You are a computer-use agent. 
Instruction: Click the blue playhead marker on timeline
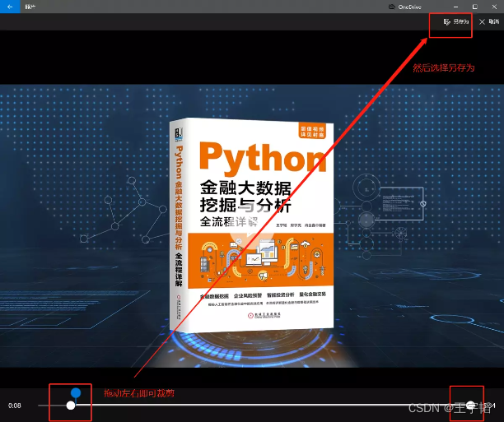(76, 392)
